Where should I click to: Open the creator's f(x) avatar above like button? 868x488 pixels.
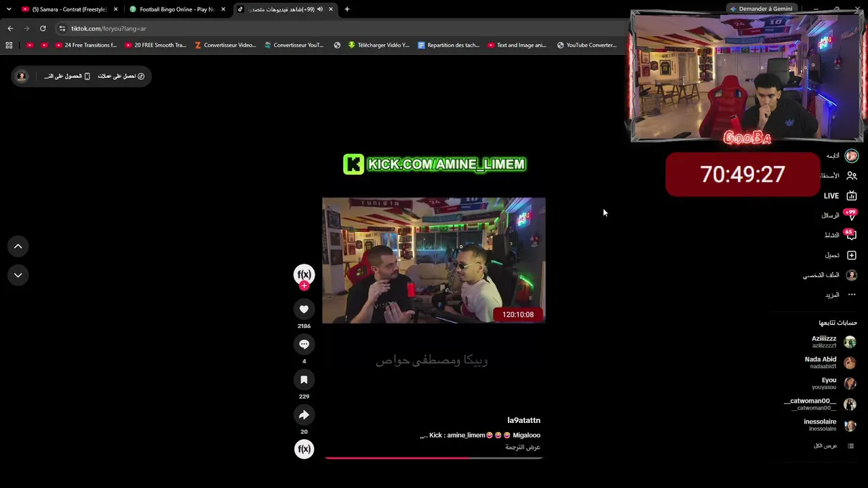point(304,274)
